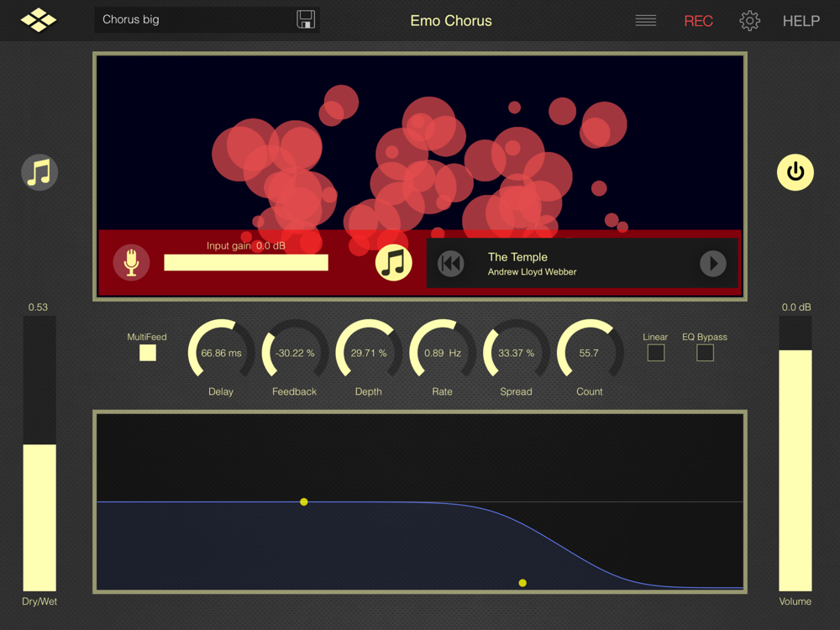
Task: Enable the EQ Bypass checkbox
Action: coord(705,353)
